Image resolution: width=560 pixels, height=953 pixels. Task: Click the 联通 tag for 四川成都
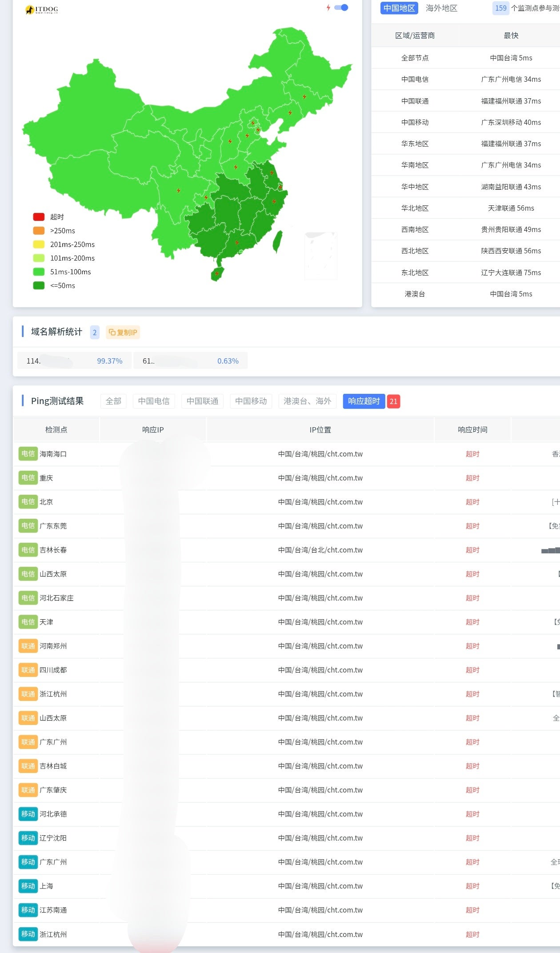pyautogui.click(x=28, y=670)
